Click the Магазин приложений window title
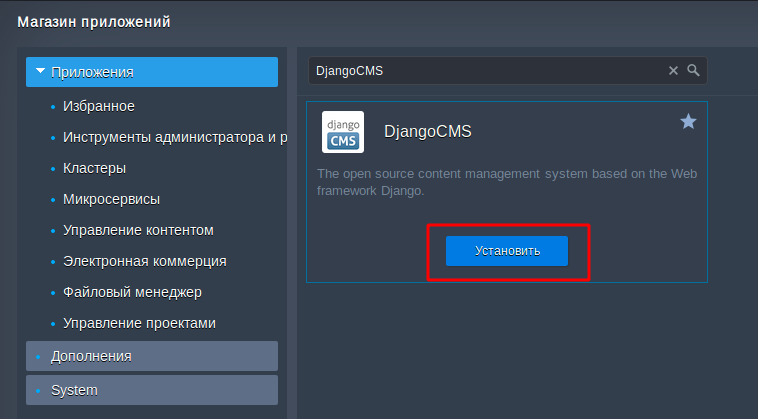 94,22
